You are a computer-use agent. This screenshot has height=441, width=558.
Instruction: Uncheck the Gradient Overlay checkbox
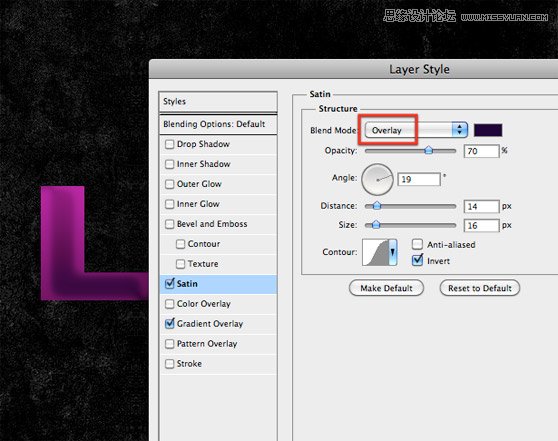click(x=170, y=323)
